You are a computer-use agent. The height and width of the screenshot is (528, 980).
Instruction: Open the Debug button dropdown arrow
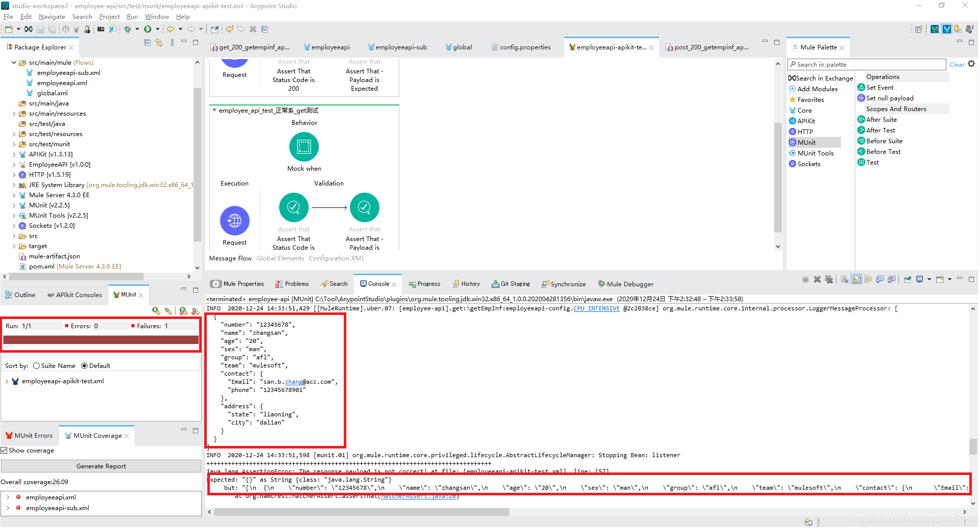click(137, 29)
